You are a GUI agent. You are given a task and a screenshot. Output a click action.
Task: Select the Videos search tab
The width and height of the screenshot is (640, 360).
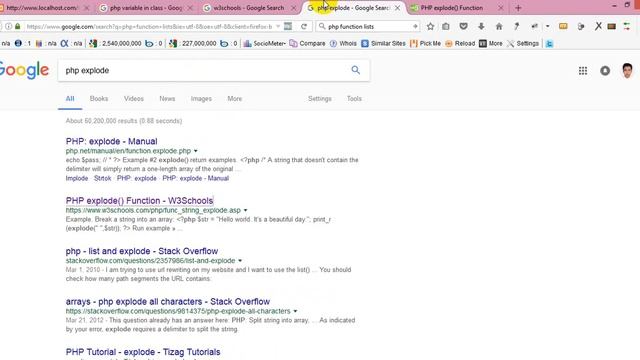134,99
